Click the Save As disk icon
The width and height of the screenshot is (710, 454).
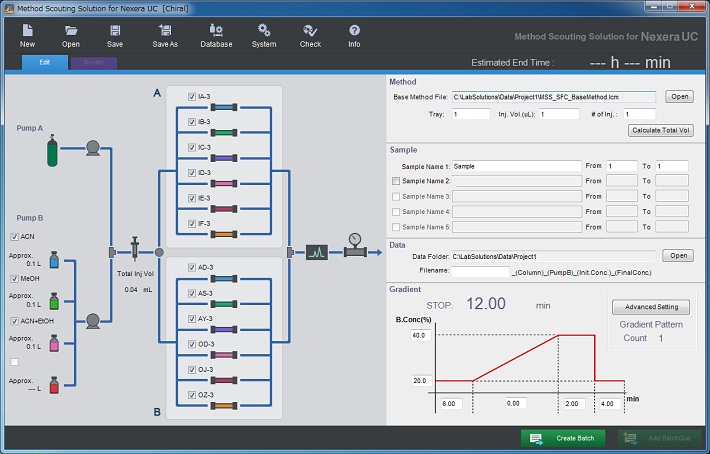[x=165, y=31]
